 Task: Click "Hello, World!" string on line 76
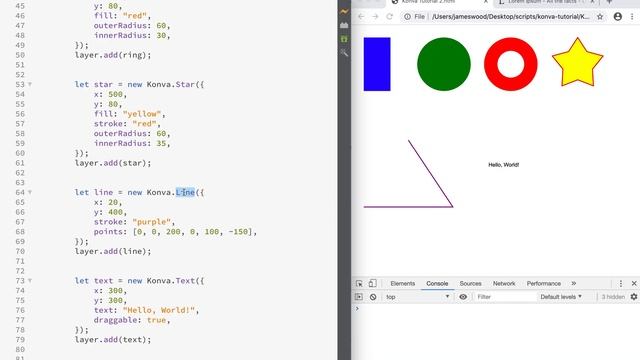point(159,310)
